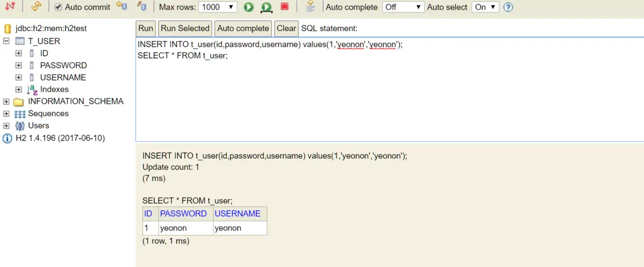The image size is (644, 267).
Task: Open the Max rows dropdown
Action: tap(218, 7)
